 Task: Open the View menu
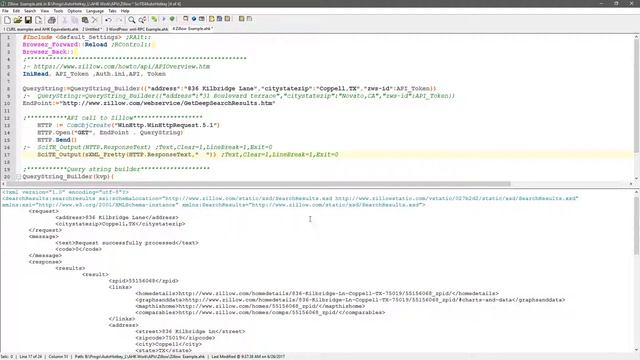click(x=45, y=11)
